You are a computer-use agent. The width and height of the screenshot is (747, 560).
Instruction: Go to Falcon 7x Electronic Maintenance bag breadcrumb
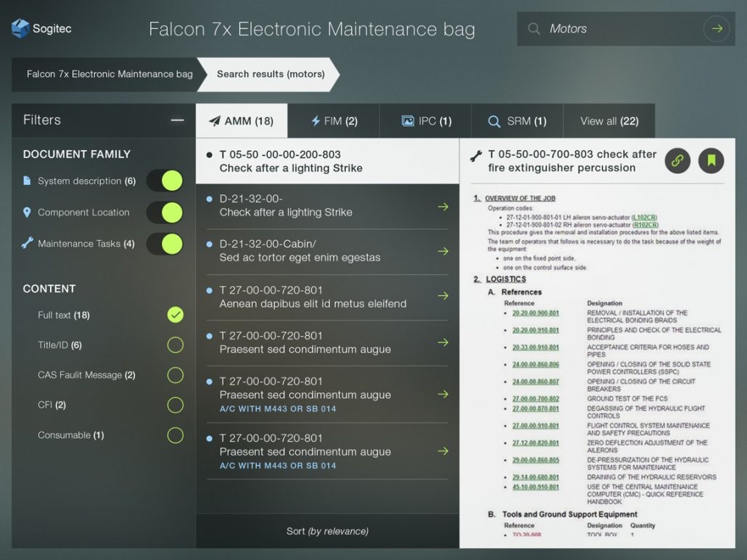point(110,74)
